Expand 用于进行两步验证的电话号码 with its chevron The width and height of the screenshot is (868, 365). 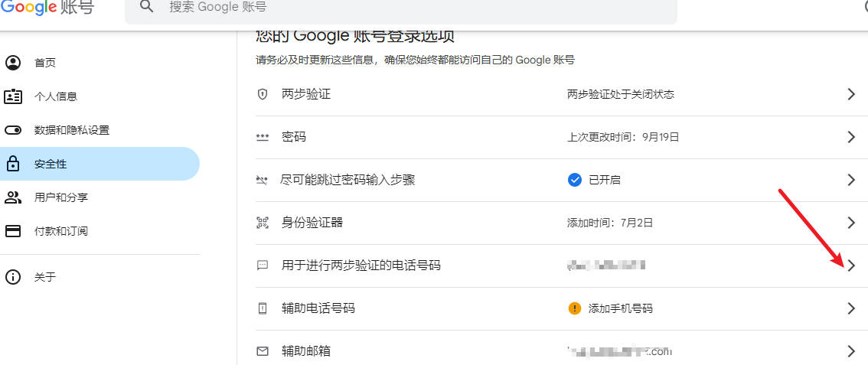(851, 266)
